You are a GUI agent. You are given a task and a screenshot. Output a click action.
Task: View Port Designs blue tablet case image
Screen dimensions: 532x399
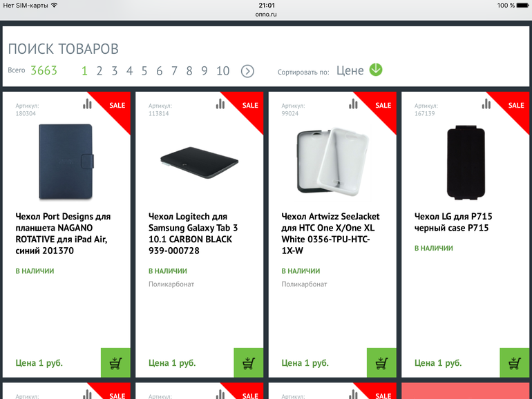click(66, 162)
